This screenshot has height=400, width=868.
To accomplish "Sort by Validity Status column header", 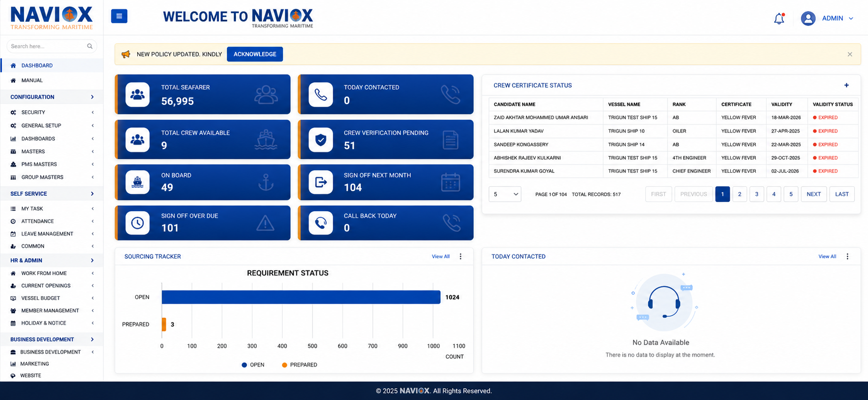I will [832, 104].
